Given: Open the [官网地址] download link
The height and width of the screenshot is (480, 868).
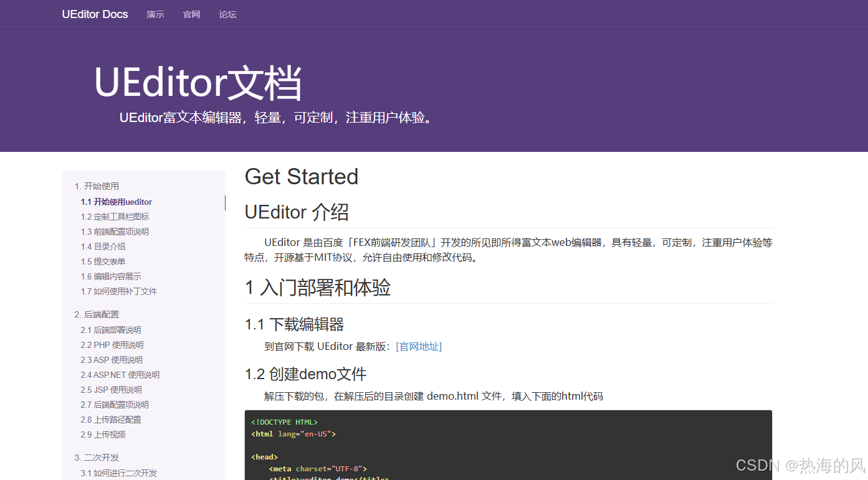Looking at the screenshot, I should pos(418,346).
